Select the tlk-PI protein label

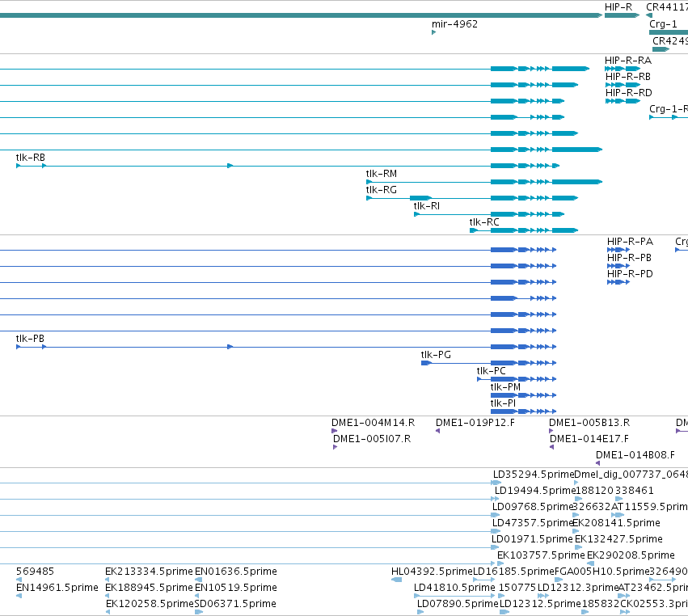pyautogui.click(x=504, y=403)
